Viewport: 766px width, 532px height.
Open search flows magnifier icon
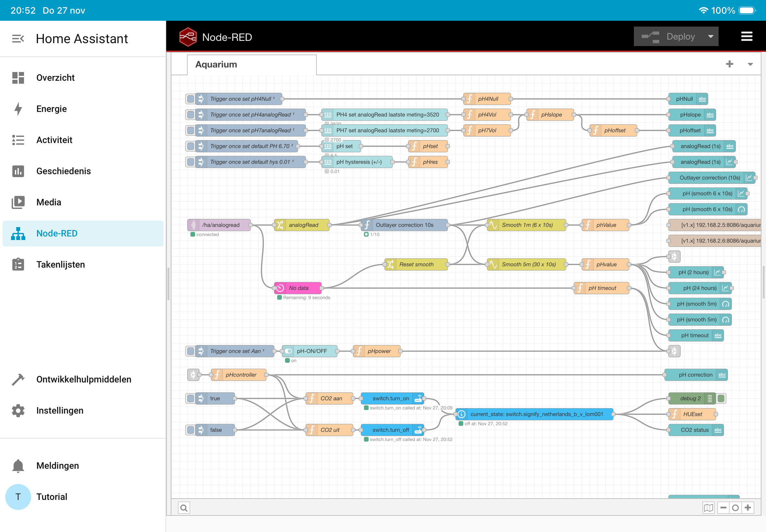184,508
